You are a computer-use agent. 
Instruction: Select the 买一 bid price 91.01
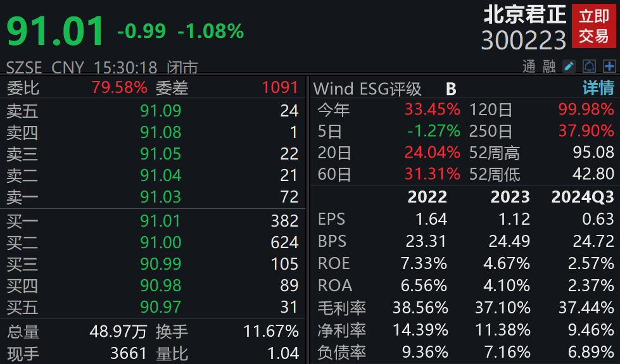(160, 221)
